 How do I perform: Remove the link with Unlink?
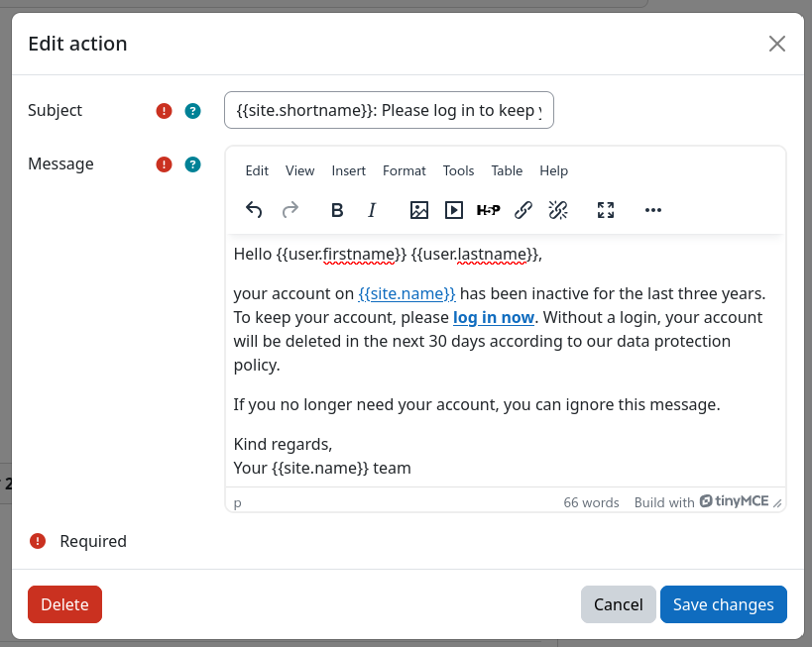557,210
